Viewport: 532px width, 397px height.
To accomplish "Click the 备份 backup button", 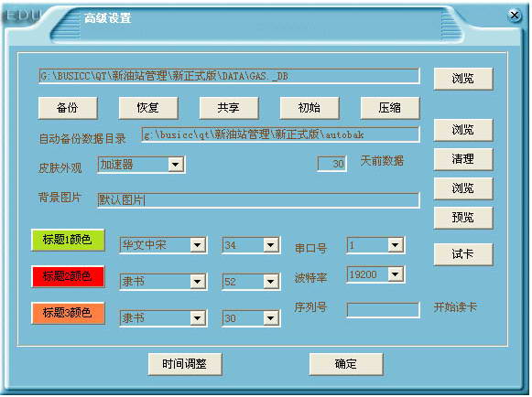I will [x=68, y=108].
